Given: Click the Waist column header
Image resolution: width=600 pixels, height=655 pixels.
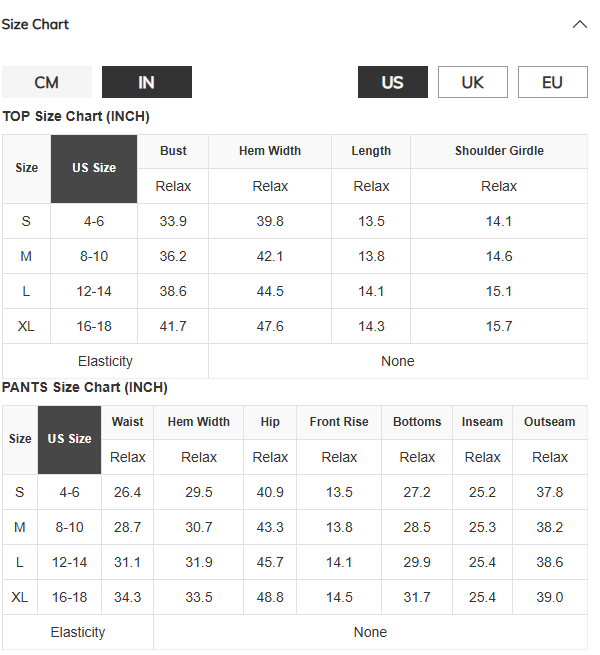Looking at the screenshot, I should pyautogui.click(x=127, y=422).
